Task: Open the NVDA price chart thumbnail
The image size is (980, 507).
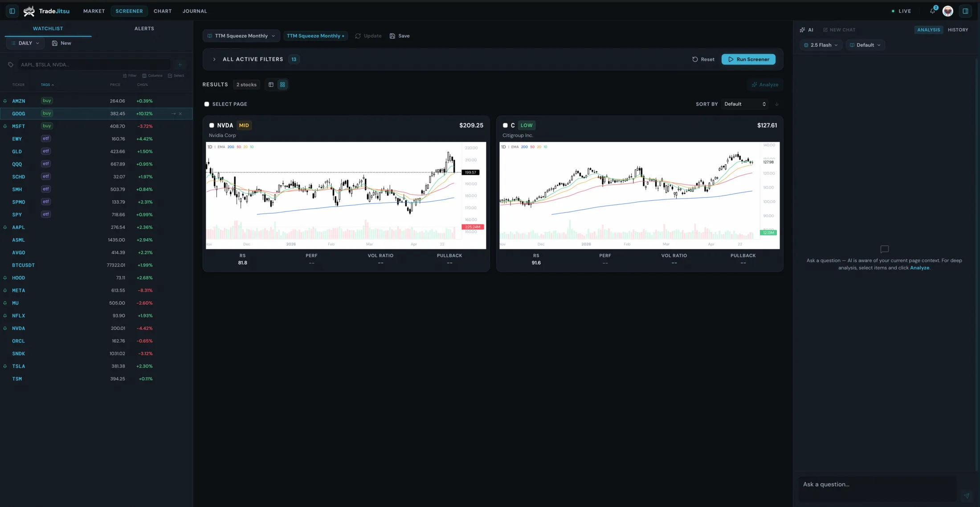Action: click(346, 195)
